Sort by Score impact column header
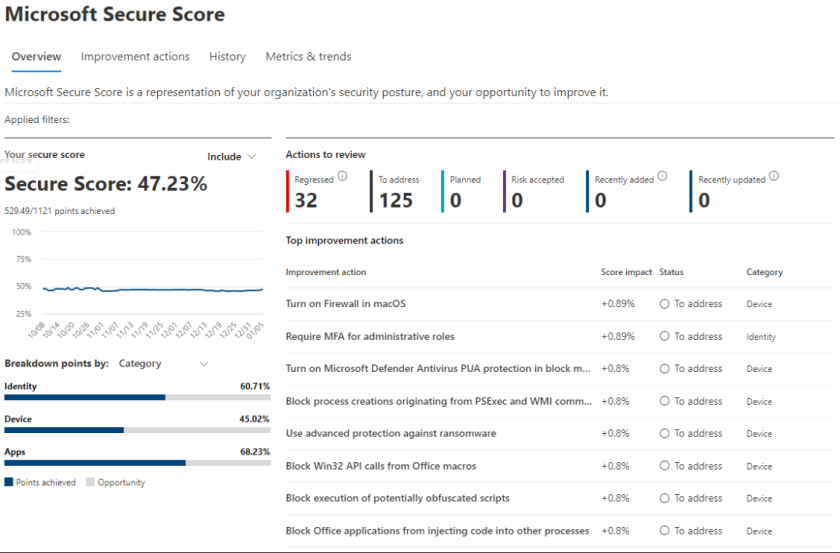The image size is (840, 553). click(625, 272)
